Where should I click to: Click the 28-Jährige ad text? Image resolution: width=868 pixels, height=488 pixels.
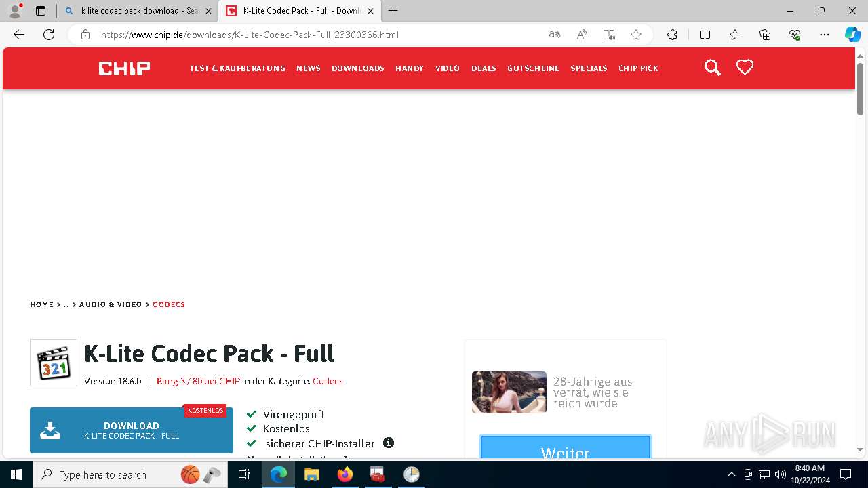(593, 392)
